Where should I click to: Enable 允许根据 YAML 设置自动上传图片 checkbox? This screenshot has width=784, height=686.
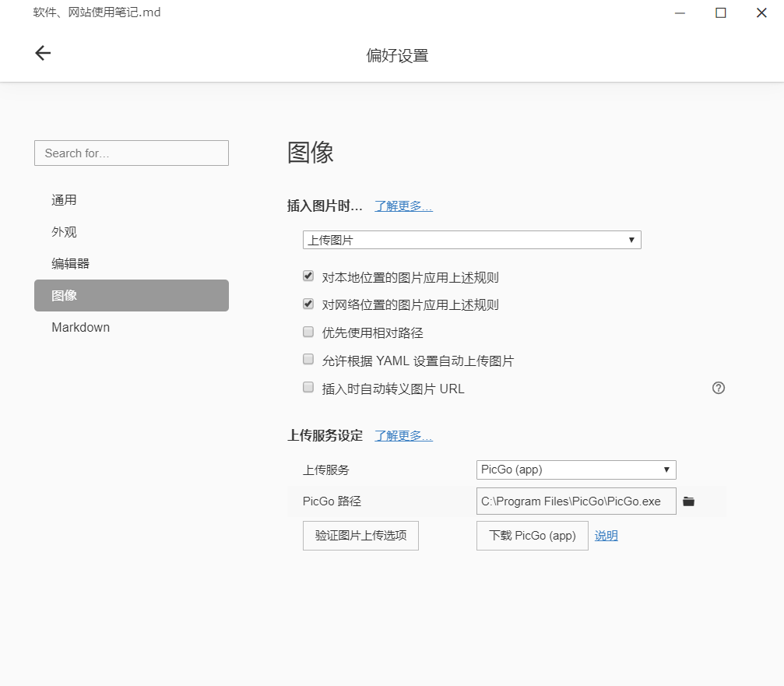pyautogui.click(x=308, y=359)
